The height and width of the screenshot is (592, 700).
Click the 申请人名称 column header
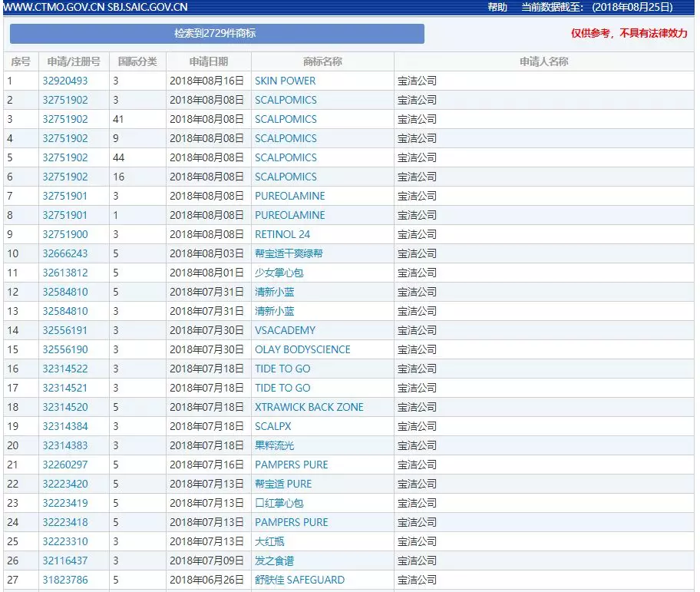[543, 61]
